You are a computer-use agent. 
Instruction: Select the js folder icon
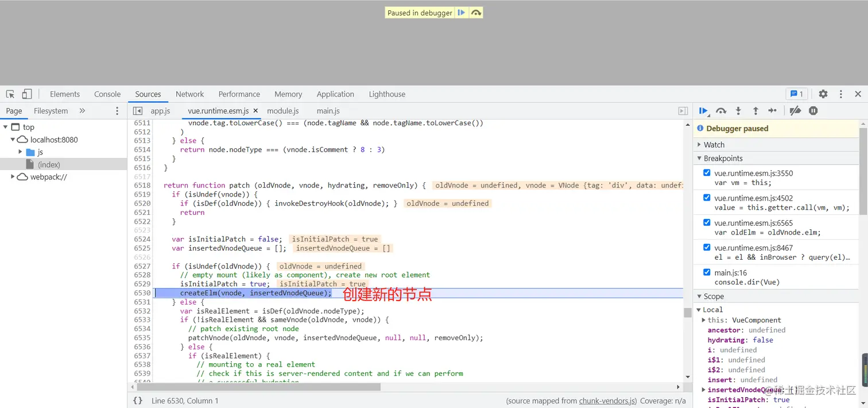pyautogui.click(x=31, y=152)
